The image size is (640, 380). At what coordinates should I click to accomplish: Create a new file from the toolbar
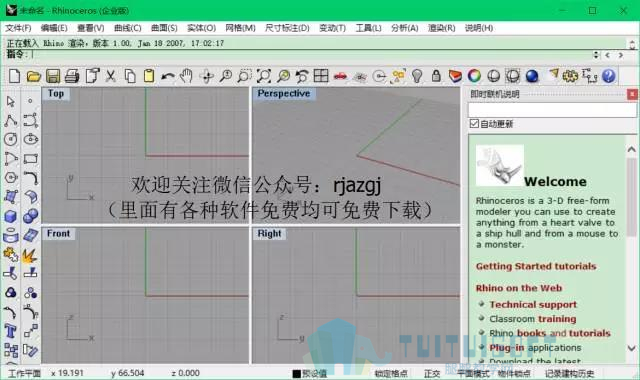click(x=14, y=76)
